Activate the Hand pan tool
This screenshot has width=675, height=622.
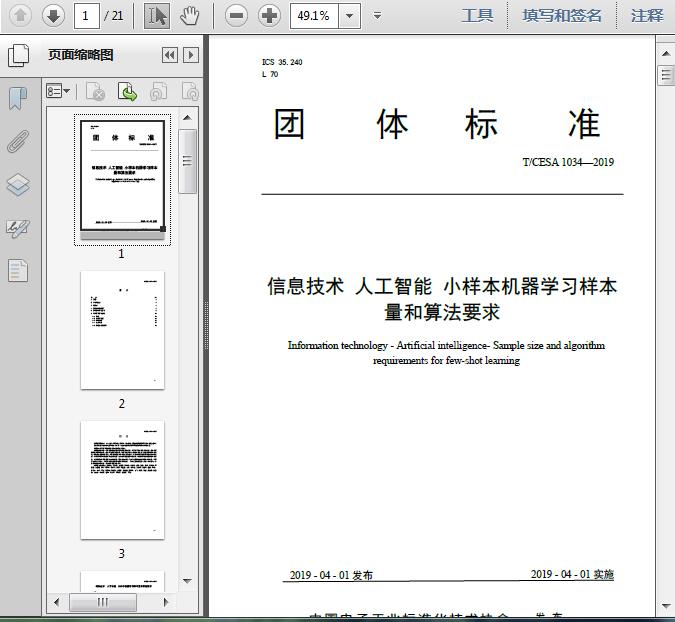click(x=189, y=16)
